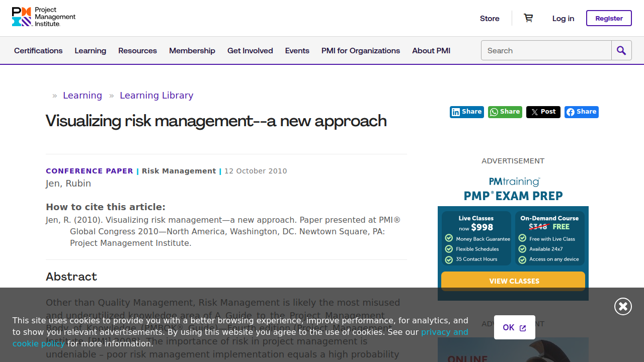Click the How to cite this article heading
The image size is (644, 362).
(106, 207)
